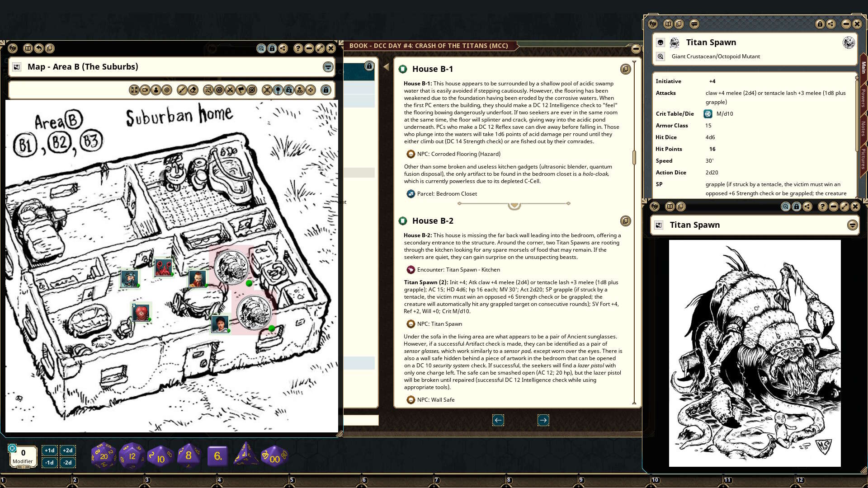Open the NPC: Wall Safe link
Viewport: 868px width, 488px height.
(436, 400)
